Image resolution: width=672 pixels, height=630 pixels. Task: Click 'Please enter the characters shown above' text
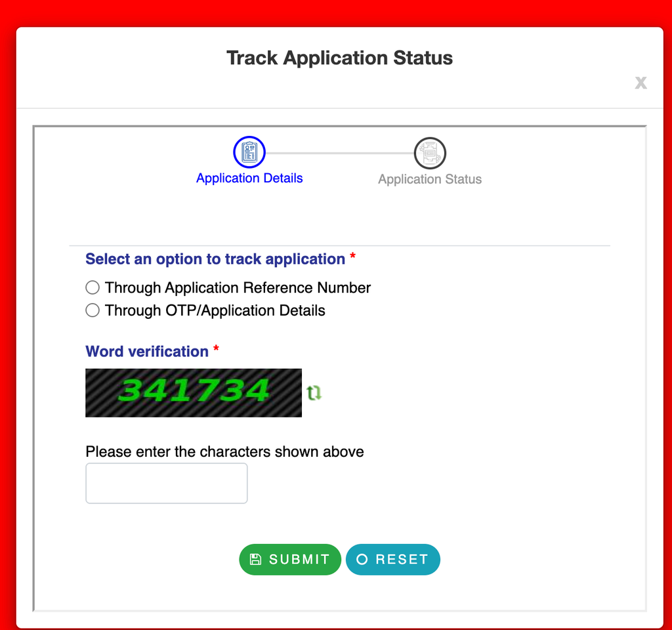[224, 451]
